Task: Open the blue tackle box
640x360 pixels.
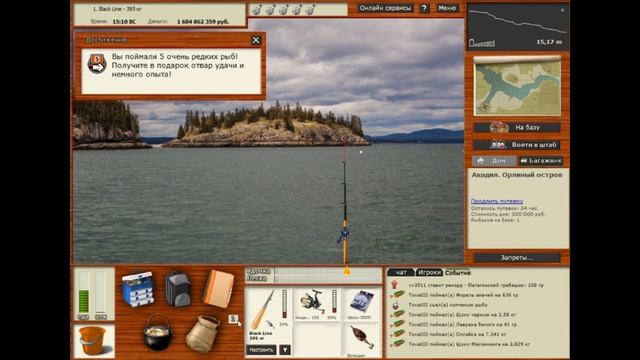Action: tap(138, 290)
